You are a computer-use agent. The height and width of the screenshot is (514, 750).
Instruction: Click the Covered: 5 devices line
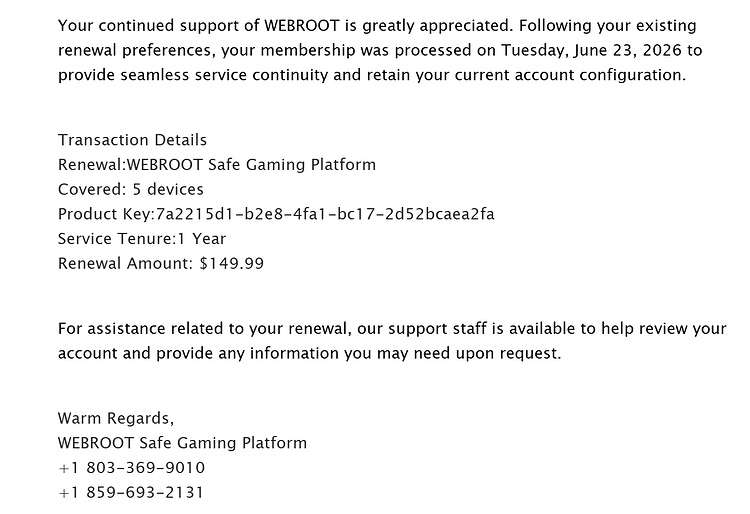tap(131, 189)
